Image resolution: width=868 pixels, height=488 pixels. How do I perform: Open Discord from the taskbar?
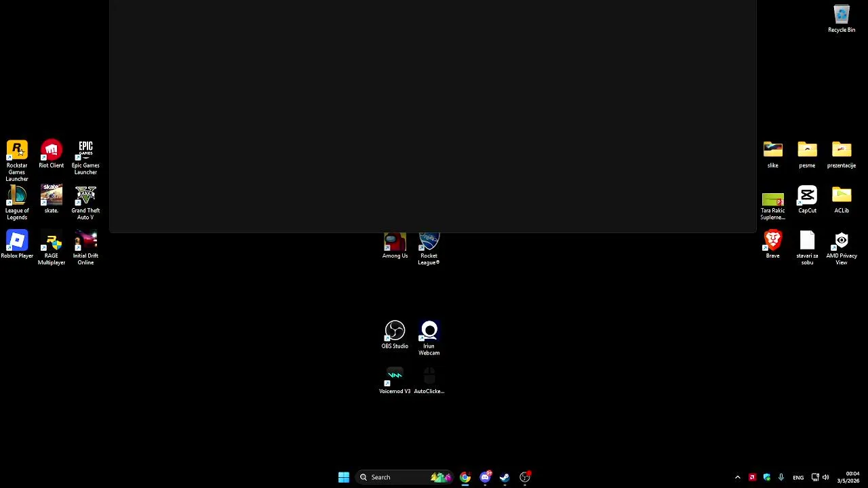click(x=485, y=477)
